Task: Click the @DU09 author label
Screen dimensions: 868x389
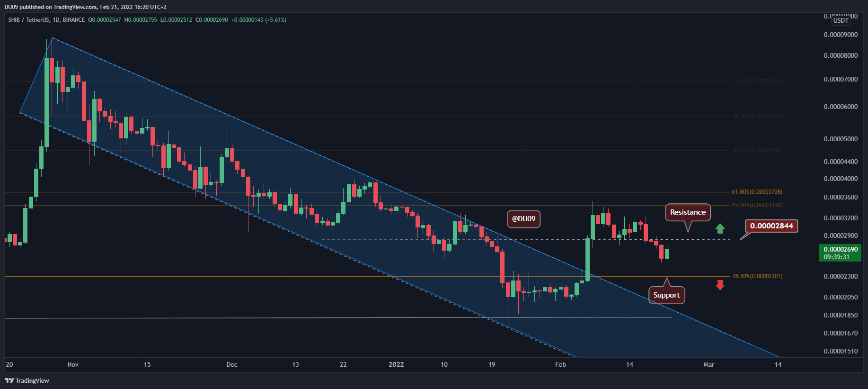Action: (523, 219)
